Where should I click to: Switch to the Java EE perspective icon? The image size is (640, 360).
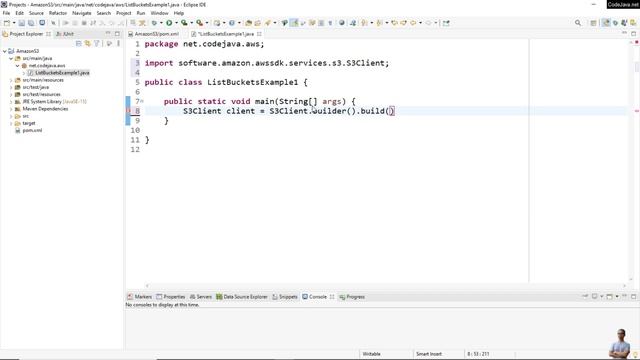[606, 23]
